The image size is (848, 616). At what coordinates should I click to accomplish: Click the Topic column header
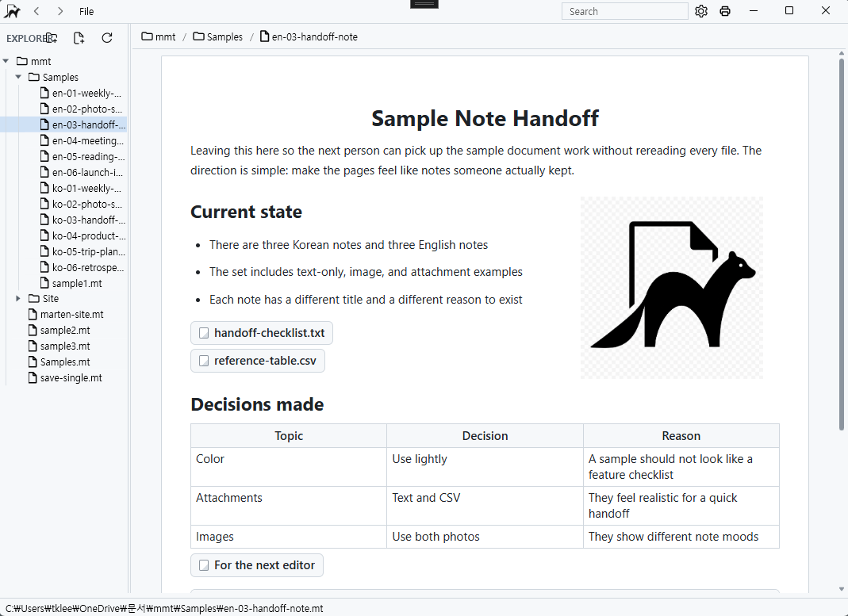(289, 435)
